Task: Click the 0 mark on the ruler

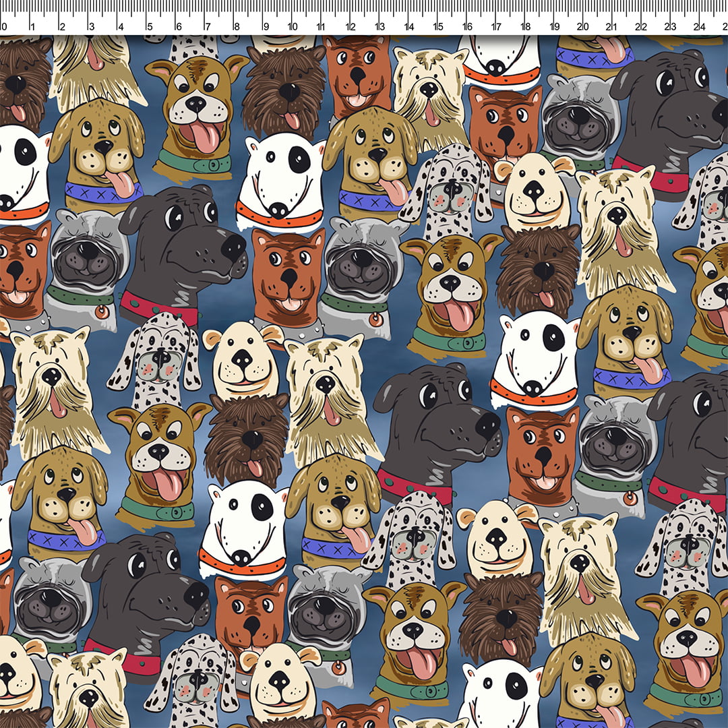Action: point(3,26)
